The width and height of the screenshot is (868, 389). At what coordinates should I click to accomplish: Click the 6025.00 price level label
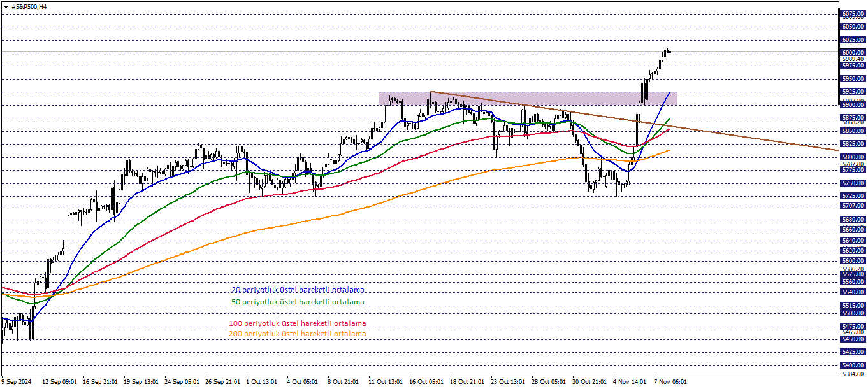pyautogui.click(x=853, y=39)
